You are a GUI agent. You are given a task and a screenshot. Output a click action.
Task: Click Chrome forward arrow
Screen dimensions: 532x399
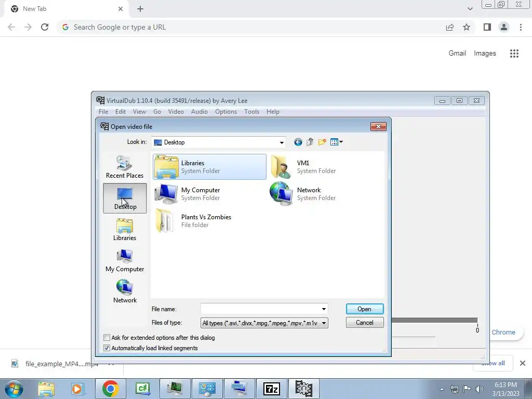pos(28,27)
